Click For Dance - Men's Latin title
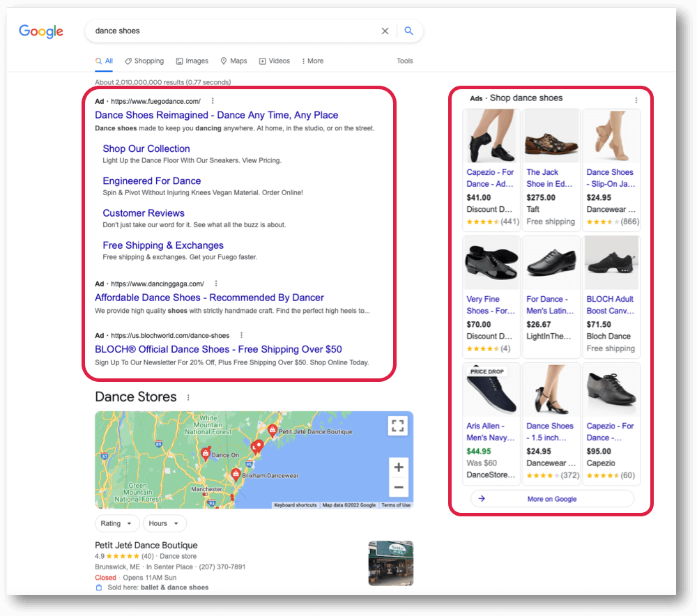The height and width of the screenshot is (616, 697). [x=551, y=305]
